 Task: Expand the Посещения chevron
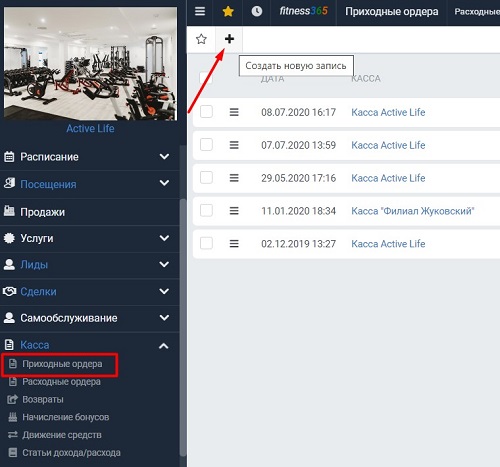(164, 183)
